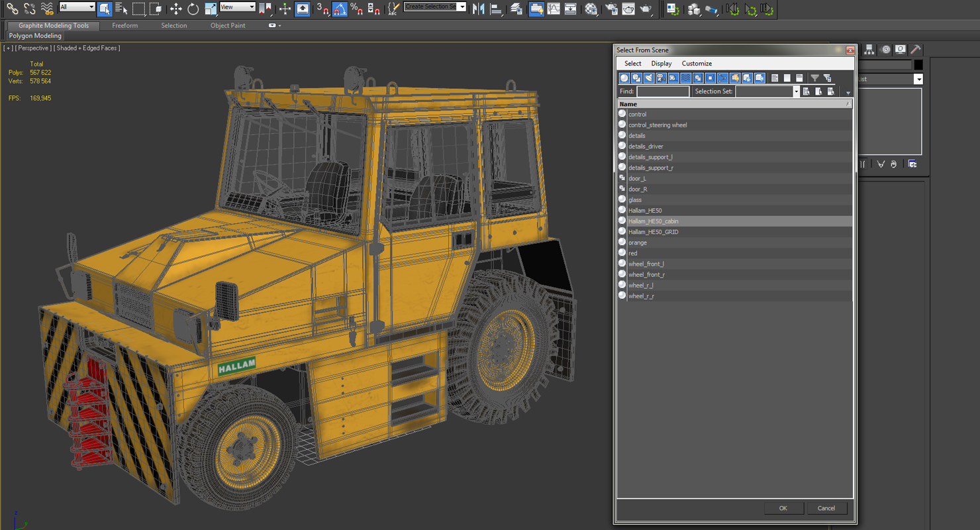This screenshot has width=980, height=530.
Task: Toggle Keyboard Shortcut Override button
Action: 303,9
